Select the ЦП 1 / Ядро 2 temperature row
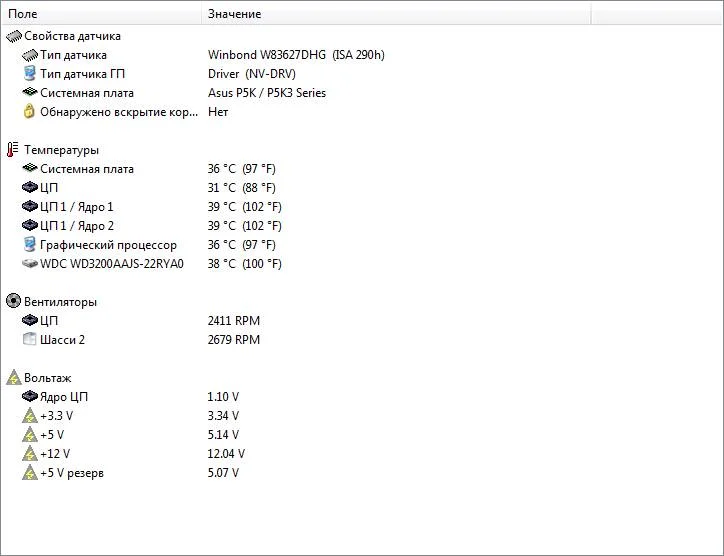Viewport: 724px width, 556px height. (x=77, y=226)
